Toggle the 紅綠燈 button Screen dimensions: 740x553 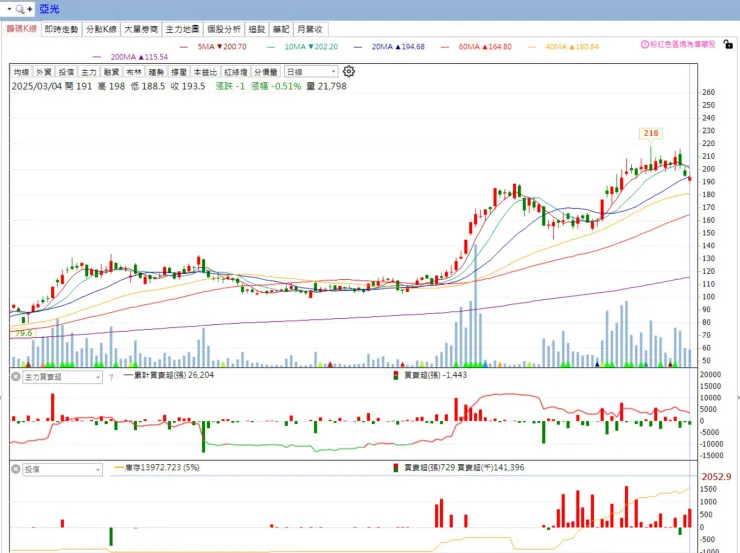point(235,72)
